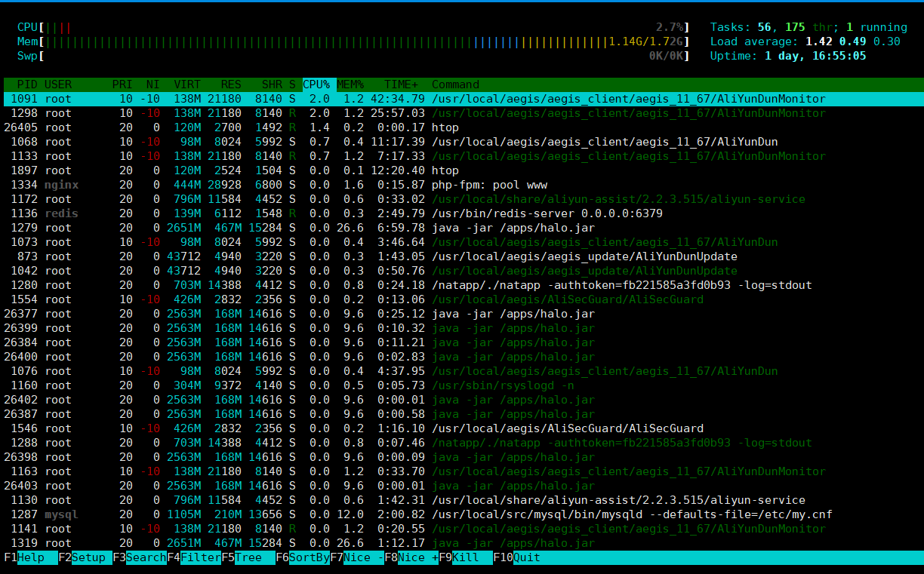Select the aliyun-service process PID 1130

(x=462, y=500)
